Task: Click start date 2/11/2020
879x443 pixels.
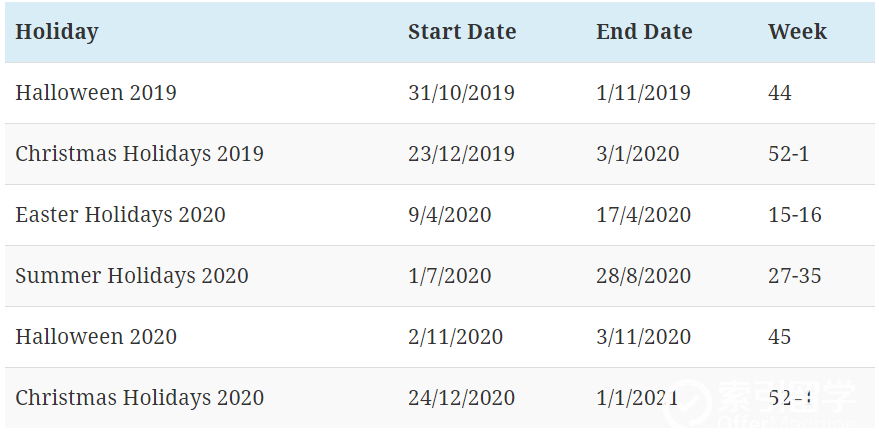Action: click(x=456, y=337)
